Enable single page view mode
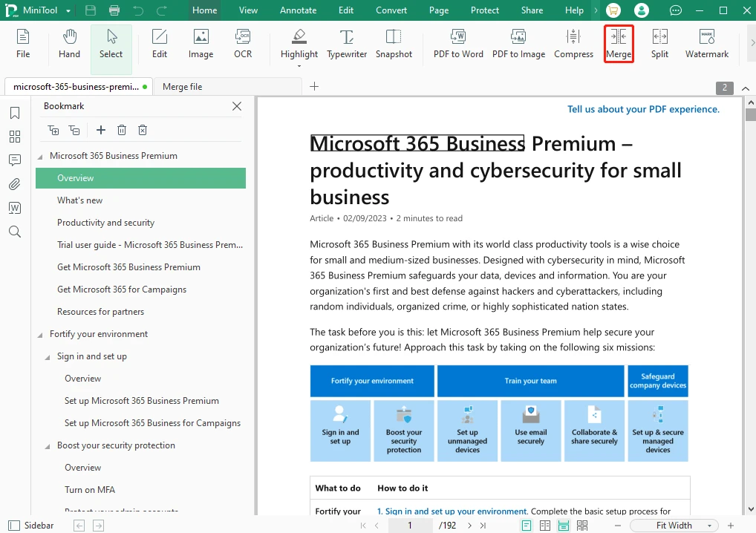The height and width of the screenshot is (533, 756). tap(527, 526)
